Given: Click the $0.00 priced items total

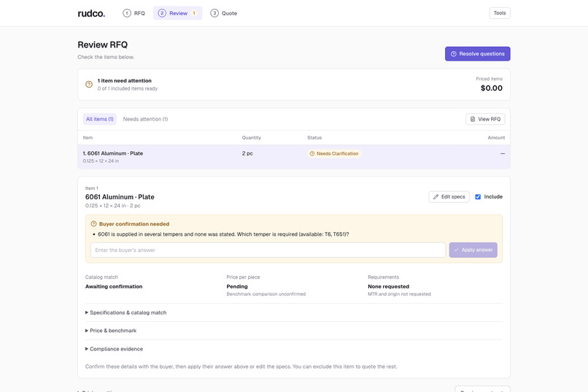Looking at the screenshot, I should [491, 88].
